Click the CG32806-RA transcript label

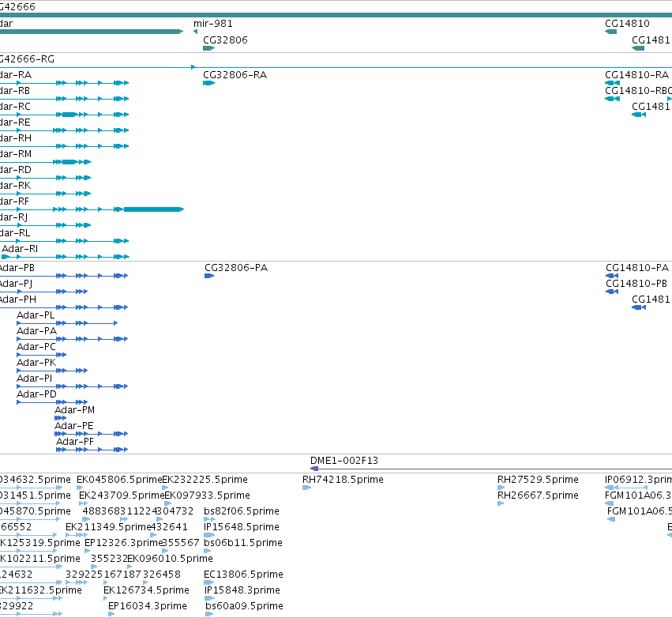(235, 75)
